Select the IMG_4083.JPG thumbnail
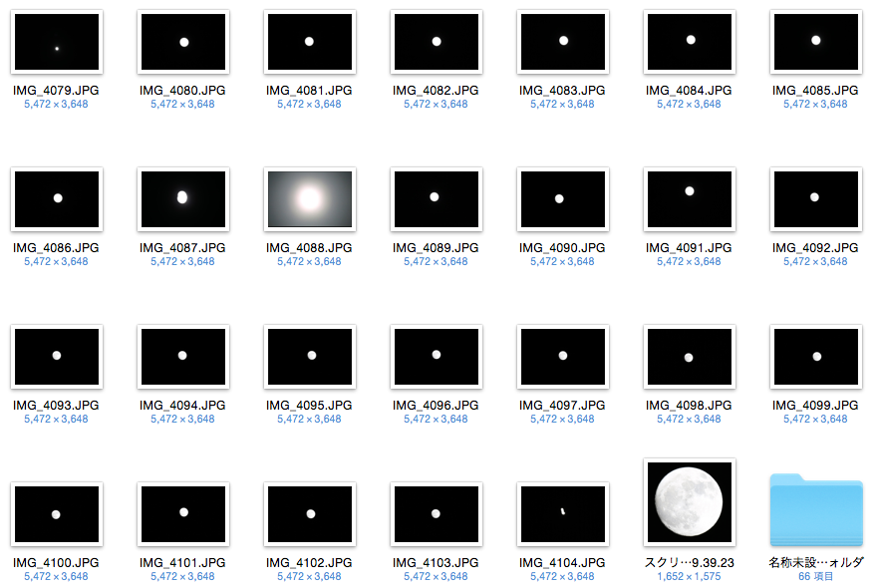This screenshot has width=880, height=588. pyautogui.click(x=563, y=42)
